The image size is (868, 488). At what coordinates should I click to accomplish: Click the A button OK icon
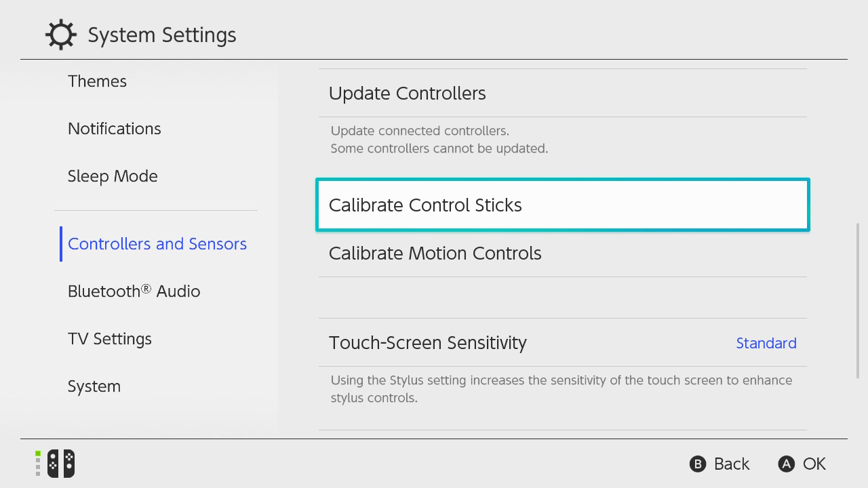(786, 464)
